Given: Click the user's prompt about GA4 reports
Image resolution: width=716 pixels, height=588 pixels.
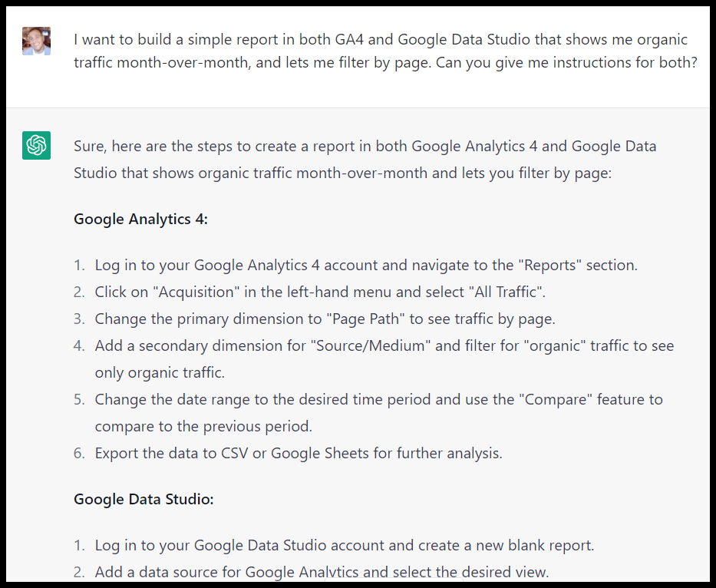Looking at the screenshot, I should (385, 51).
